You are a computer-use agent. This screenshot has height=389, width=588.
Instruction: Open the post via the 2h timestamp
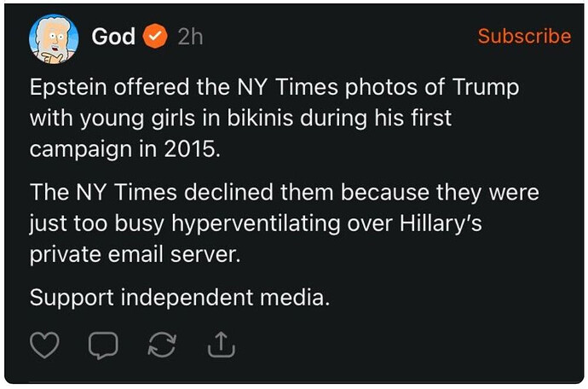click(x=190, y=37)
